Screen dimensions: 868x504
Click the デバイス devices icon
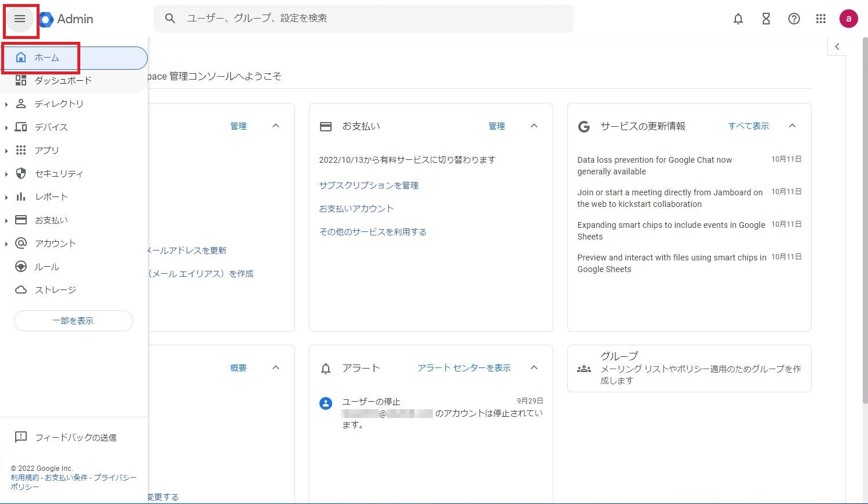21,127
